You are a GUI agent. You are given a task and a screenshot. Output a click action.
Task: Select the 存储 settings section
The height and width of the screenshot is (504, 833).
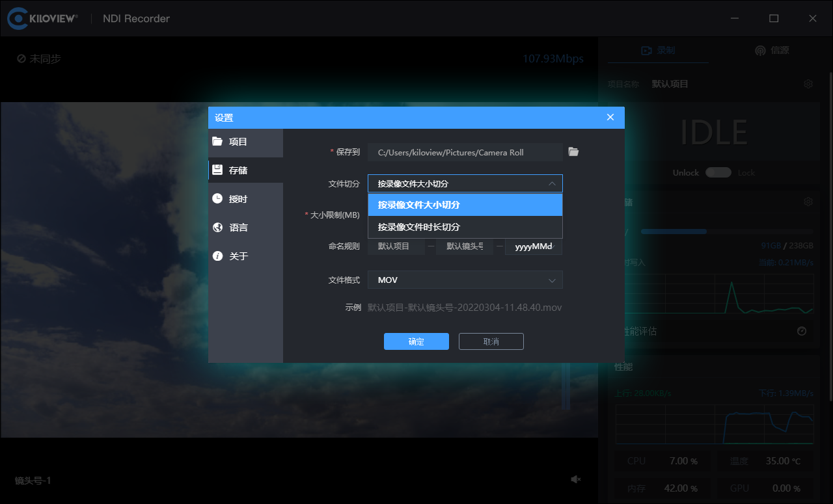pos(245,170)
